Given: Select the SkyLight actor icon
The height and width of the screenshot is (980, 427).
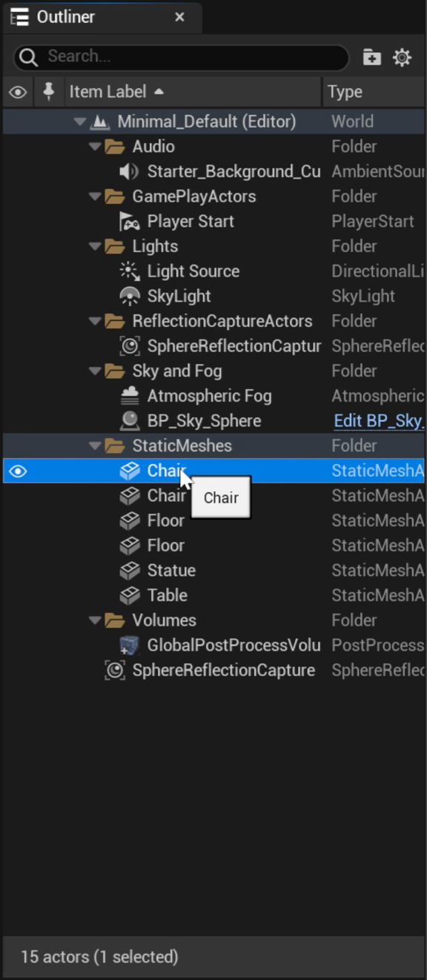Looking at the screenshot, I should pos(130,296).
